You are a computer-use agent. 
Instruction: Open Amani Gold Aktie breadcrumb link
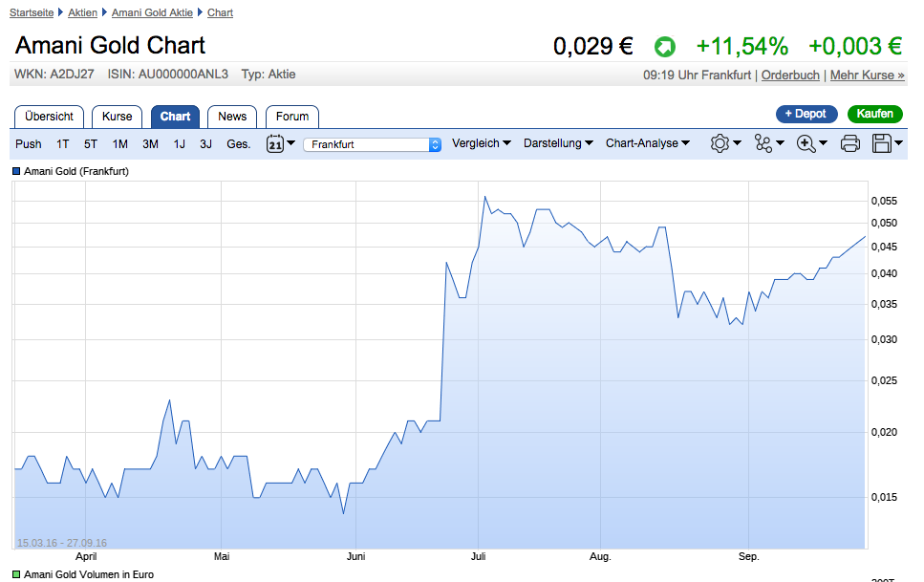[x=152, y=12]
